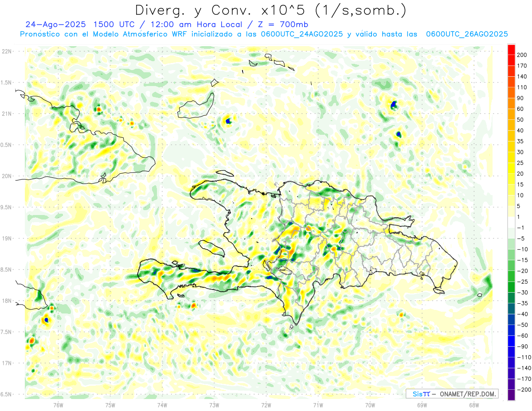Click the '74W' longitude label
The width and height of the screenshot is (532, 411).
[x=162, y=405]
